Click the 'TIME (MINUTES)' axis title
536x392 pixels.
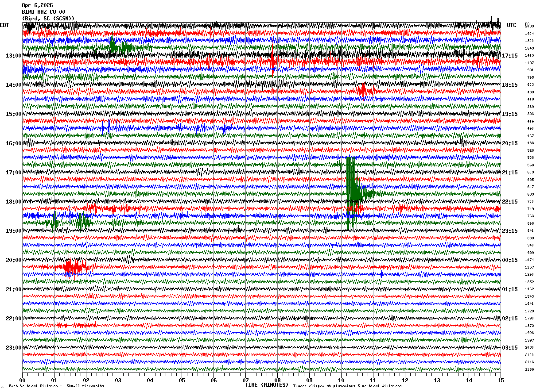pyautogui.click(x=267, y=385)
